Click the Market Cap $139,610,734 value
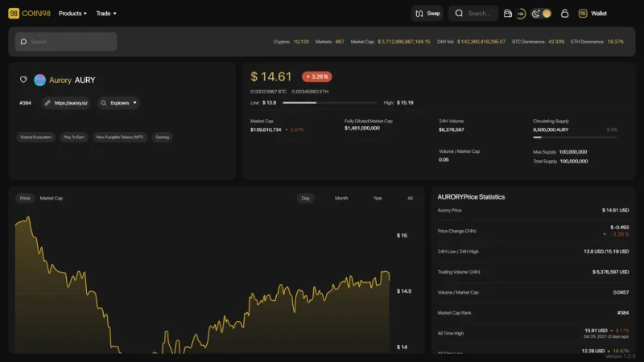The height and width of the screenshot is (362, 644). pyautogui.click(x=266, y=130)
